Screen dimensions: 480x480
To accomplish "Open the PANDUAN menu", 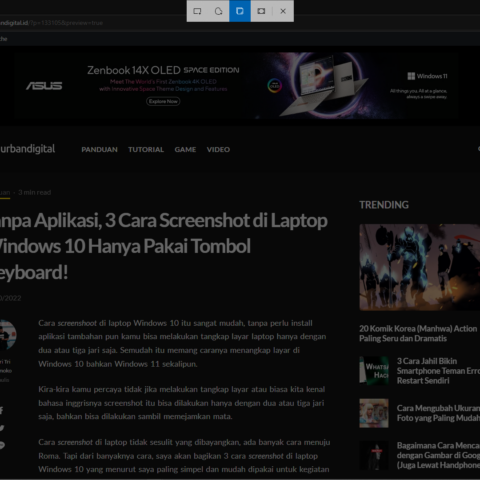I will point(99,150).
